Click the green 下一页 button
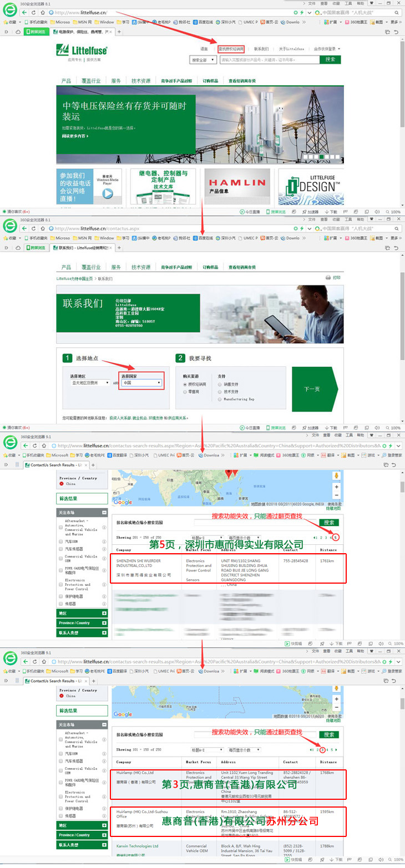405x868 pixels. [x=314, y=389]
